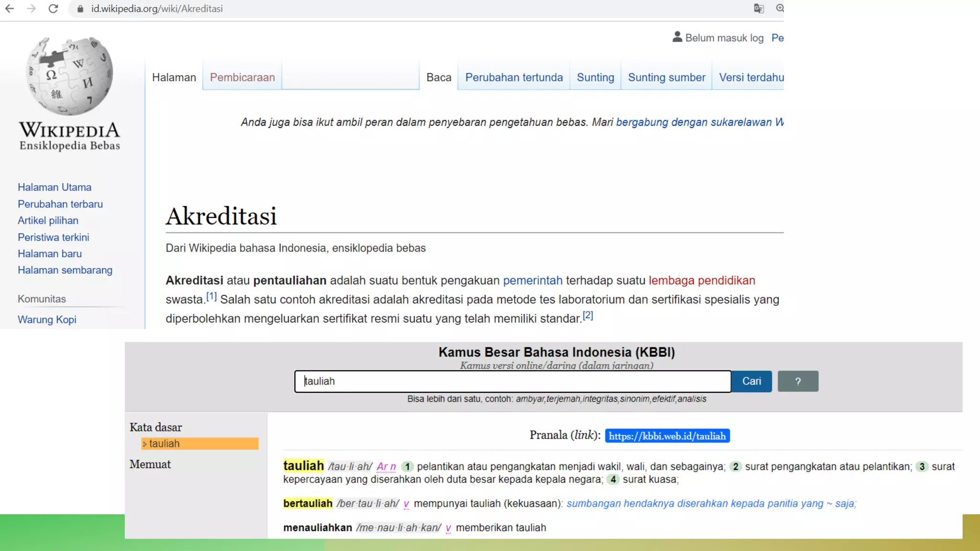Click the Wikipedia globe logo

(x=70, y=77)
